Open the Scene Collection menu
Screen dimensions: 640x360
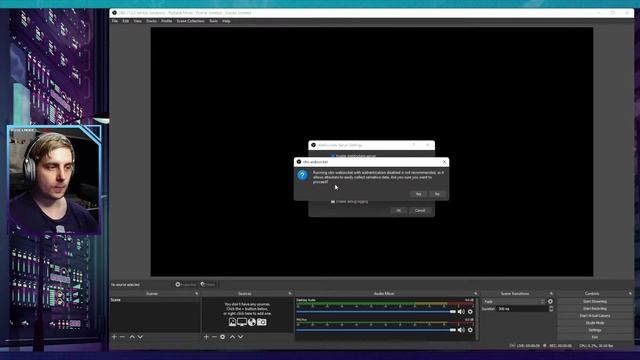tap(191, 21)
